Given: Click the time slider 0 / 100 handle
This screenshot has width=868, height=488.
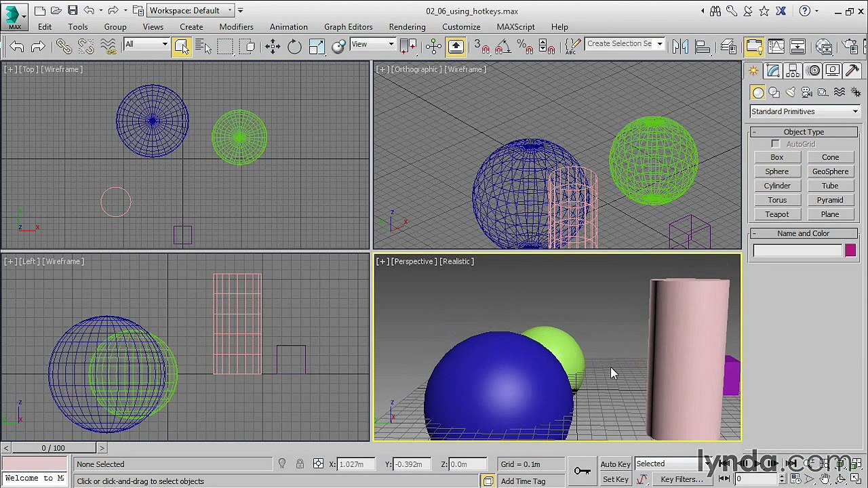Looking at the screenshot, I should (54, 448).
